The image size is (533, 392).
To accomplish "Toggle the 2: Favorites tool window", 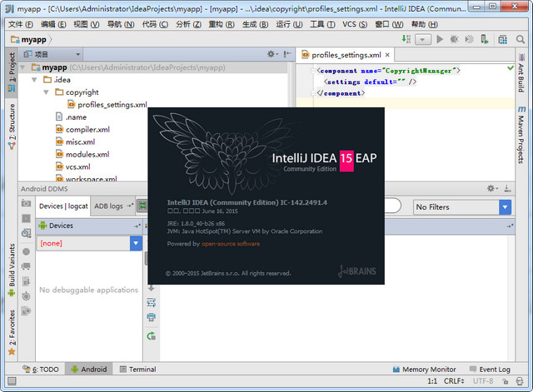I will 12,332.
